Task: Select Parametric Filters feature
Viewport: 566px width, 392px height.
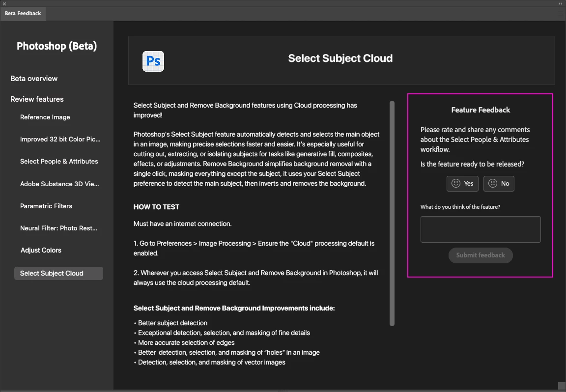Action: click(x=46, y=206)
